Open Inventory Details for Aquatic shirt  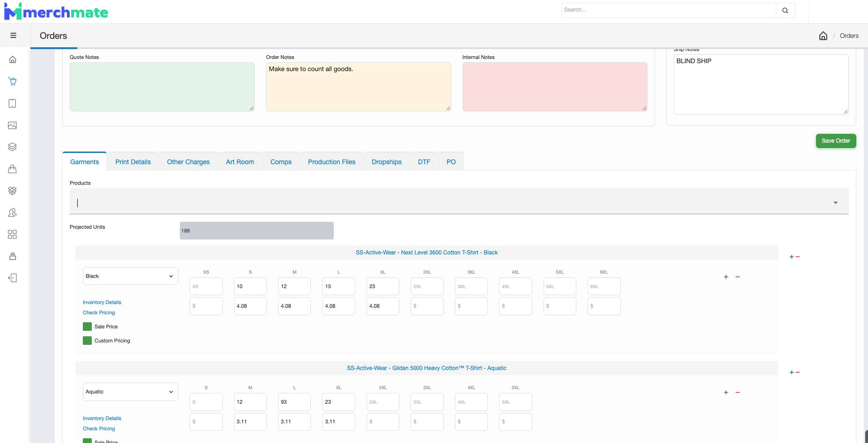coord(102,418)
